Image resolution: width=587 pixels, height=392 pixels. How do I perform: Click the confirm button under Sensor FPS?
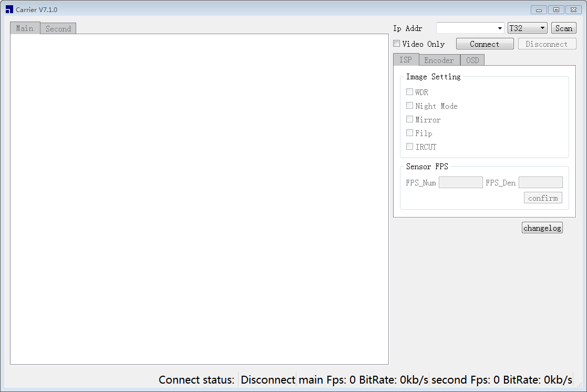coord(543,198)
